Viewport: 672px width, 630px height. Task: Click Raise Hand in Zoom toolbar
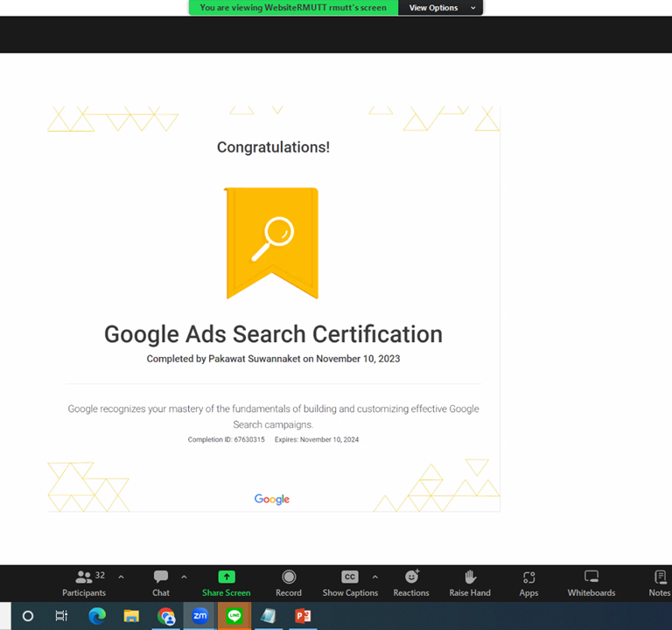[470, 584]
